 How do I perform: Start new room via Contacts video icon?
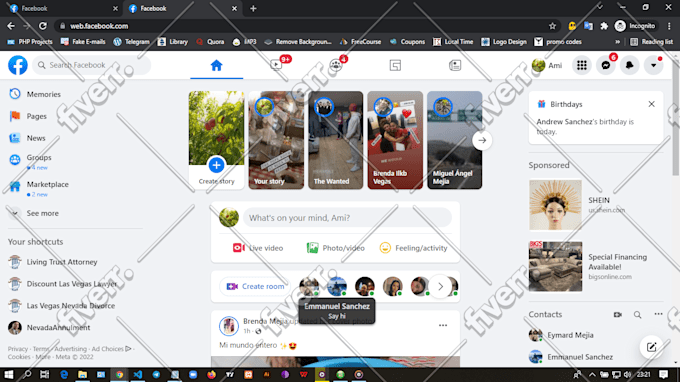tap(618, 314)
